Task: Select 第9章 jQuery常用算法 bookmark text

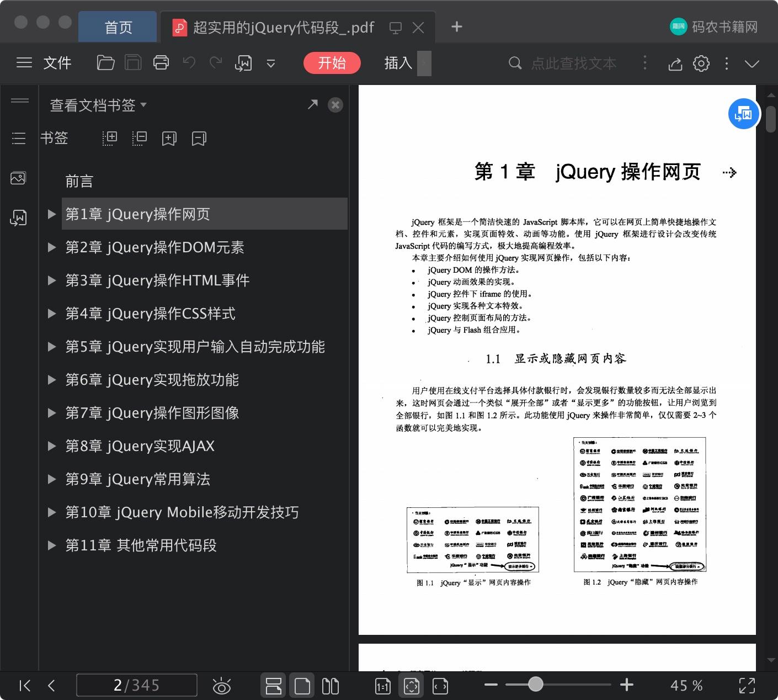Action: click(137, 479)
